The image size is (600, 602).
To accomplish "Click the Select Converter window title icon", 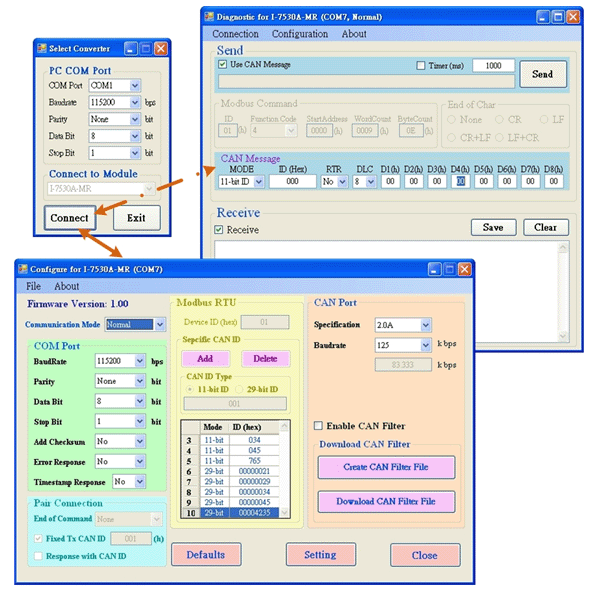I will [41, 49].
